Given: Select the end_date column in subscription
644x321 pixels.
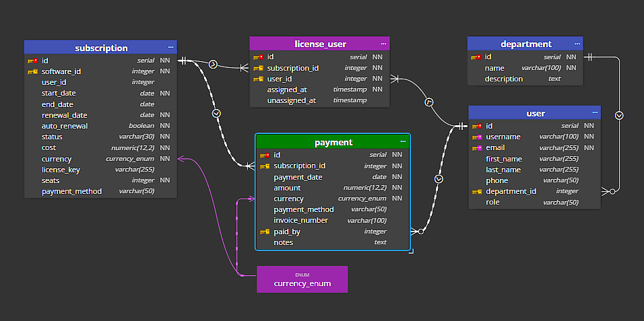Looking at the screenshot, I should pyautogui.click(x=100, y=104).
